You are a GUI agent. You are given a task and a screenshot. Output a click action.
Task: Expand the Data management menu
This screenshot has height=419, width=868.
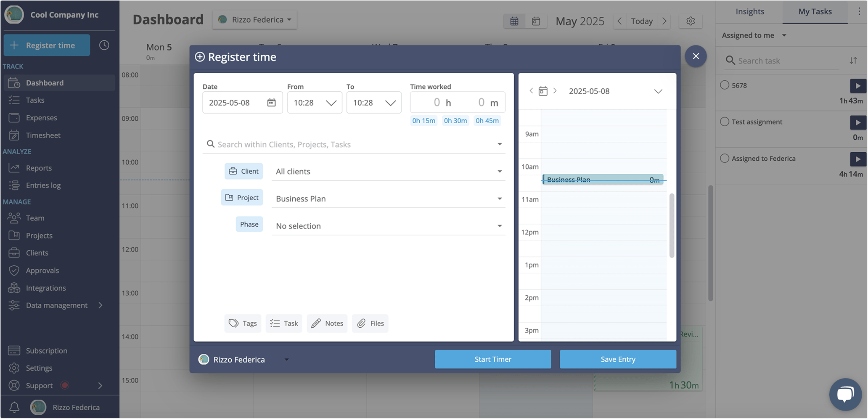57,305
